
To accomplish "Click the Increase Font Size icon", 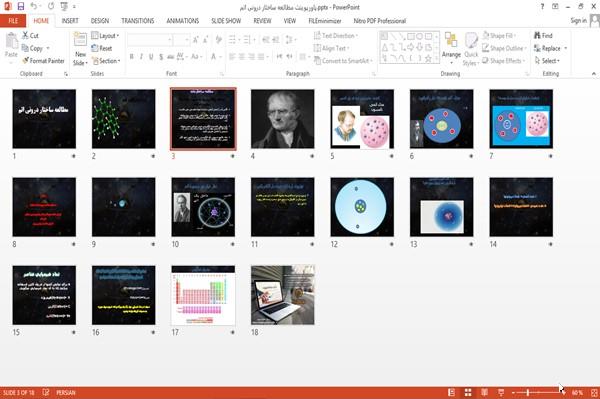I will click(x=196, y=39).
